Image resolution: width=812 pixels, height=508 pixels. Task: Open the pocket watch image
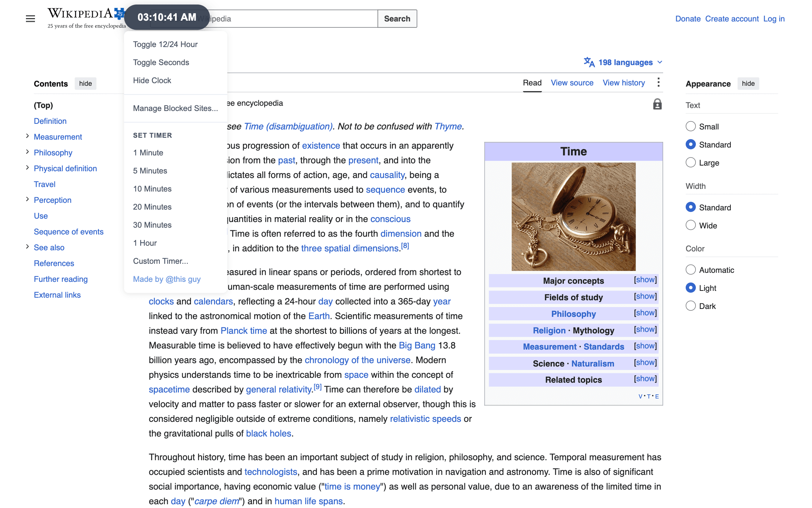point(573,216)
